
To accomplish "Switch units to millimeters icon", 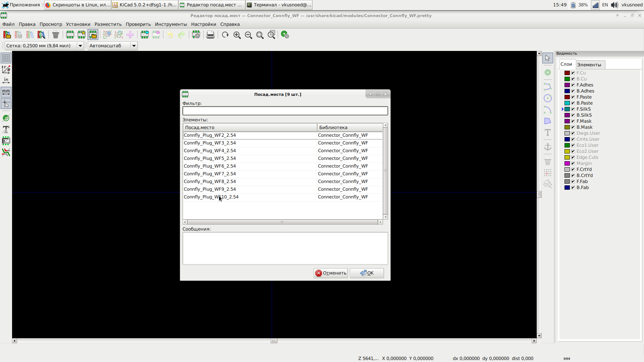I will click(6, 92).
